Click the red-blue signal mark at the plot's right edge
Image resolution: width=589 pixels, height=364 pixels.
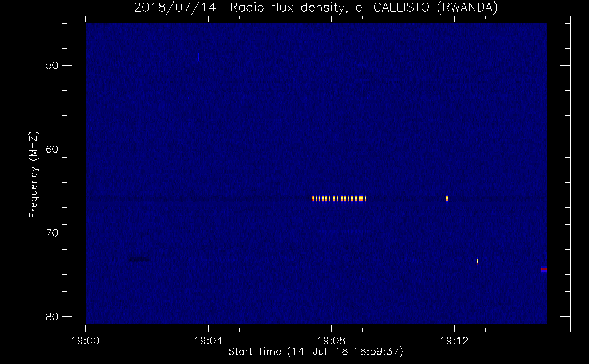(543, 270)
